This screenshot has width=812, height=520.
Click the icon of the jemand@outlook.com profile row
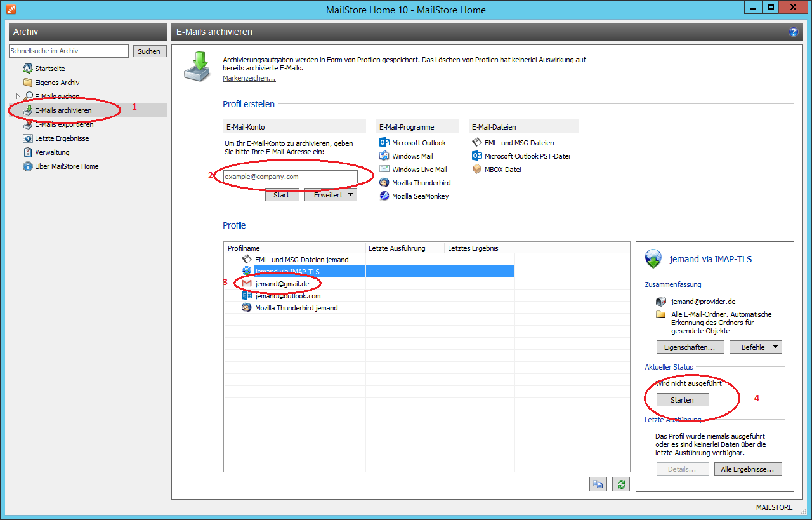[247, 296]
